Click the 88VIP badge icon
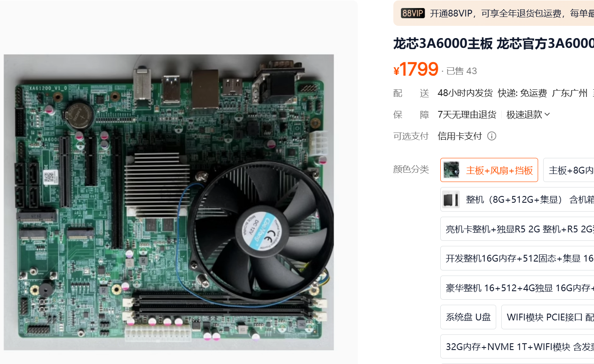This screenshot has width=594, height=364. [x=413, y=13]
